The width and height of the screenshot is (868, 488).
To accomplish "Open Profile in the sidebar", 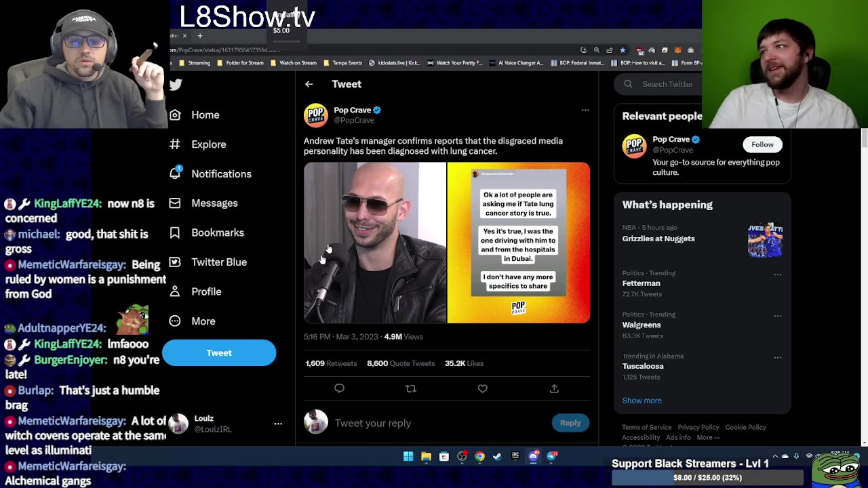I will [x=196, y=291].
